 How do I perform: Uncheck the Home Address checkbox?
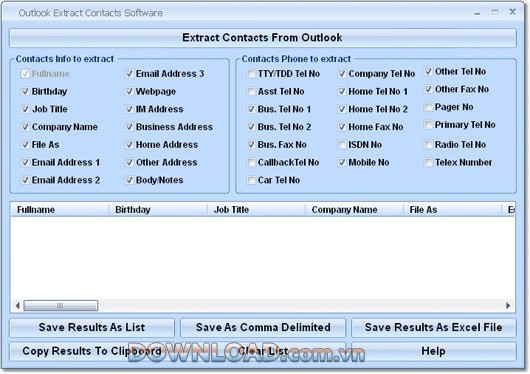129,144
